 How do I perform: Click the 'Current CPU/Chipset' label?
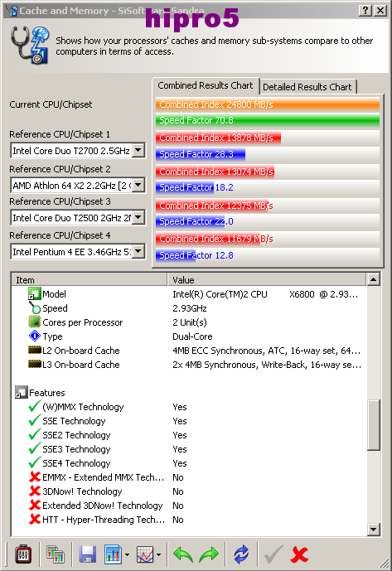(x=51, y=104)
